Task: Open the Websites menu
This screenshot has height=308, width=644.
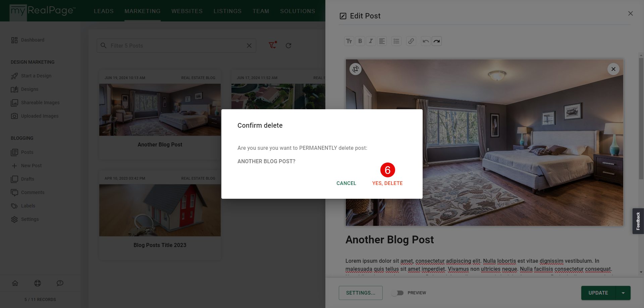Action: pos(187,11)
